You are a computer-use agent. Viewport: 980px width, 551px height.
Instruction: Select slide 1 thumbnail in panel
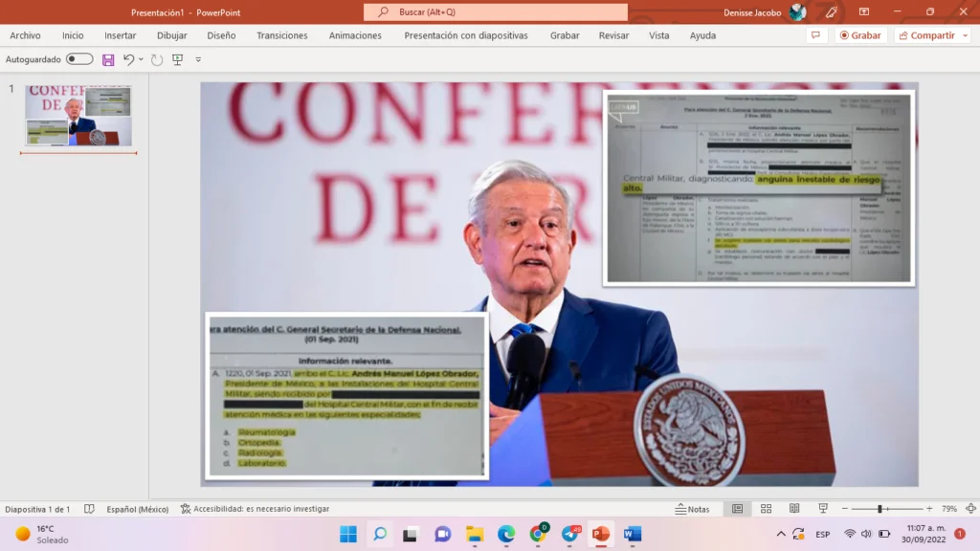(78, 116)
